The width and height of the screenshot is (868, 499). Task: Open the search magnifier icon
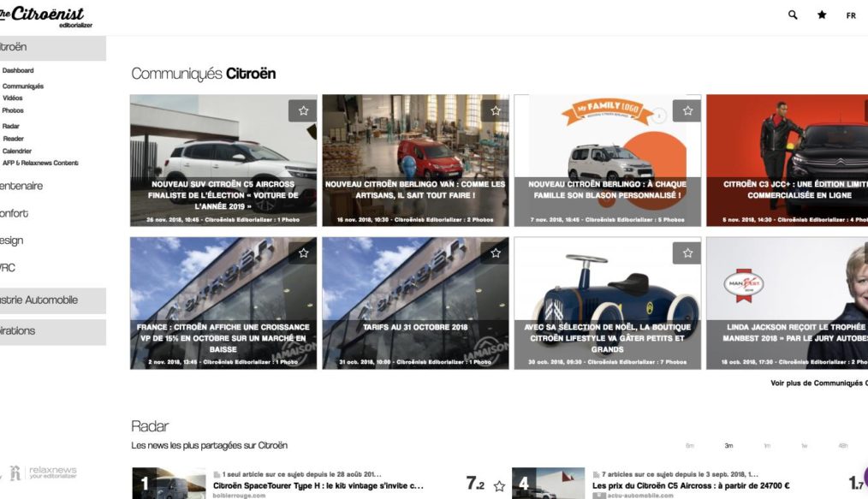point(793,15)
